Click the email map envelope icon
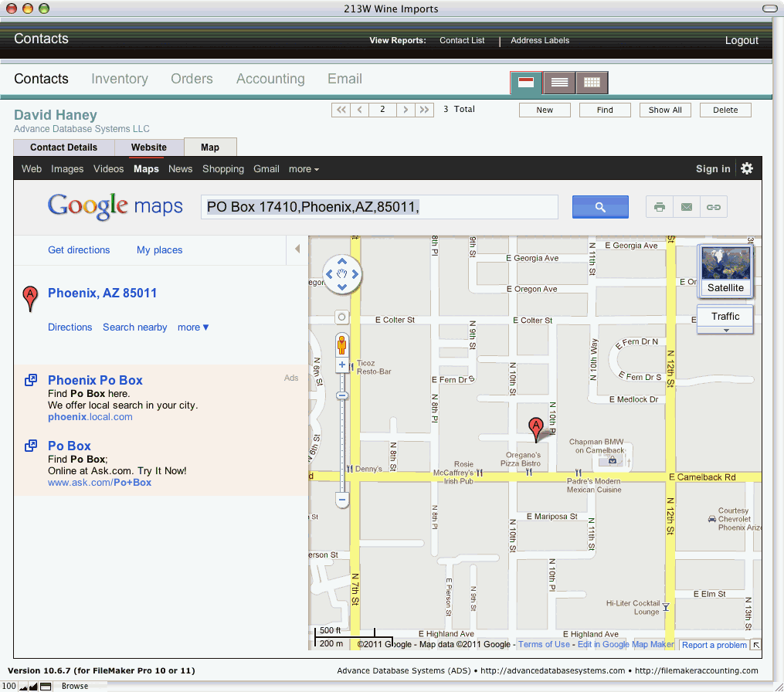This screenshot has width=784, height=692. [687, 207]
